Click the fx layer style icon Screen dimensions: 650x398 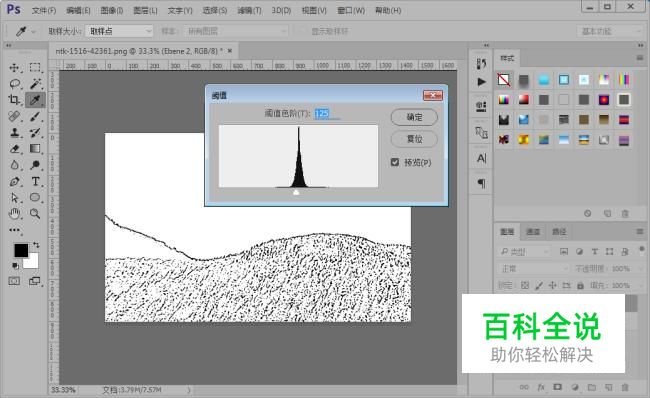point(541,387)
